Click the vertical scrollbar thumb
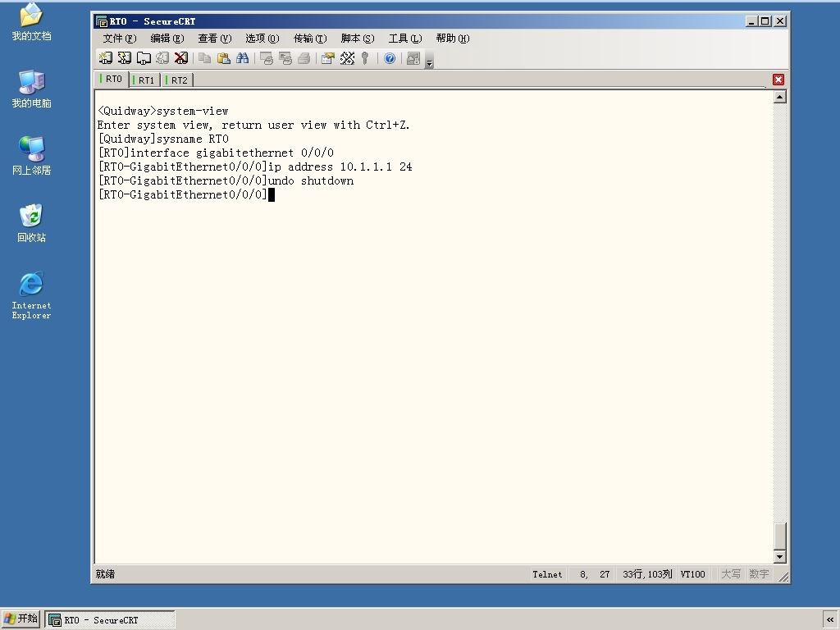Image resolution: width=840 pixels, height=630 pixels. 780,535
